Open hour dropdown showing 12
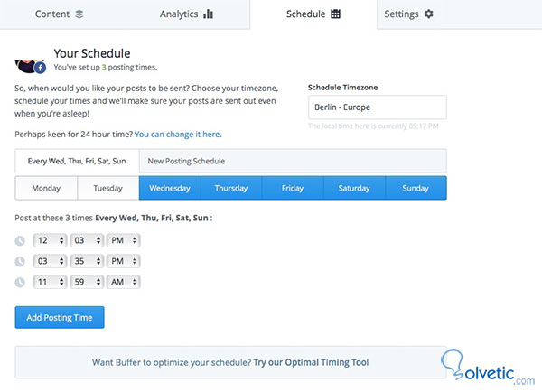The height and width of the screenshot is (392, 542). click(x=49, y=240)
